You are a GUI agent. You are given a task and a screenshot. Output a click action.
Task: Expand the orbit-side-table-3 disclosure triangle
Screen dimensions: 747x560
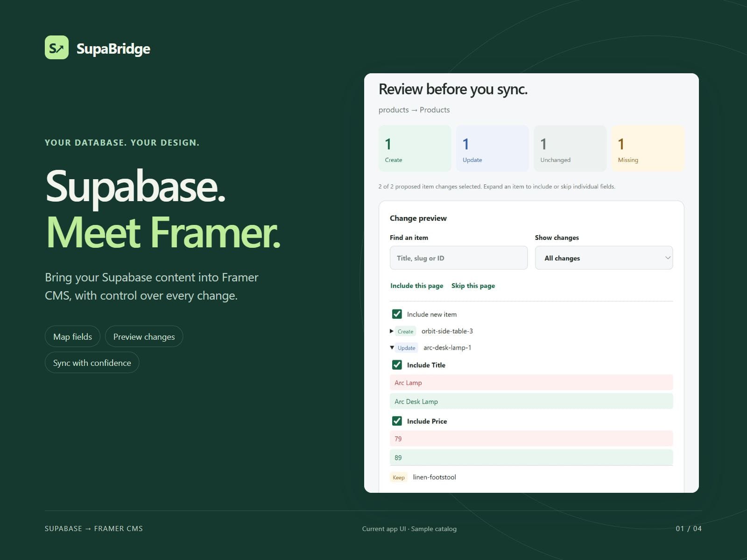[x=392, y=331]
